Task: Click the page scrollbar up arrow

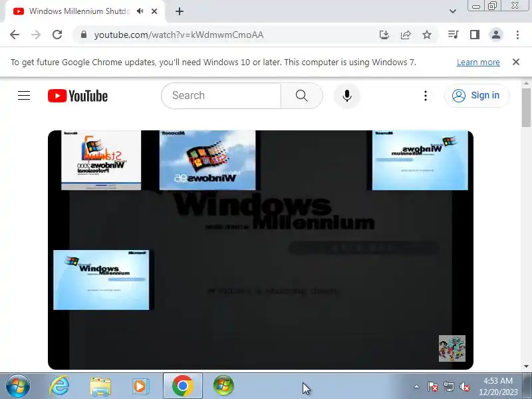Action: [x=526, y=82]
